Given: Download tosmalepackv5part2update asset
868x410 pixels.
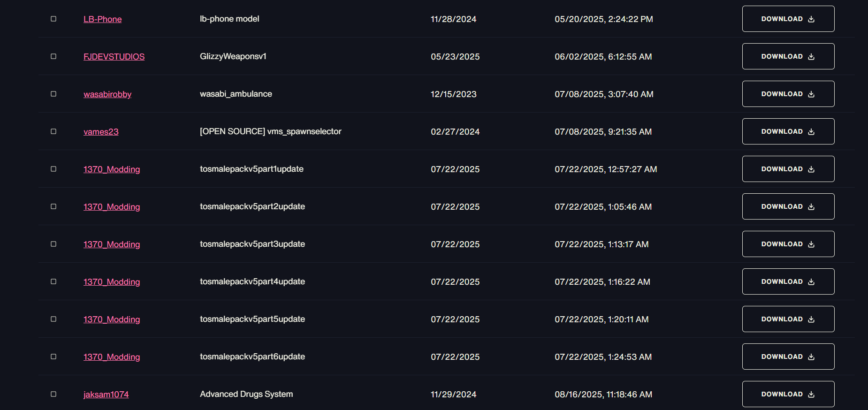Looking at the screenshot, I should pyautogui.click(x=788, y=206).
